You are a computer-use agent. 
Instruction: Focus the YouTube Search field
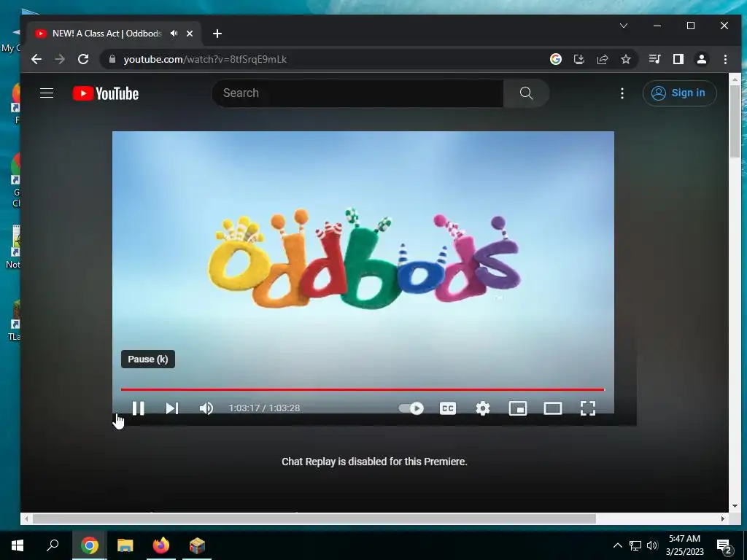[357, 93]
